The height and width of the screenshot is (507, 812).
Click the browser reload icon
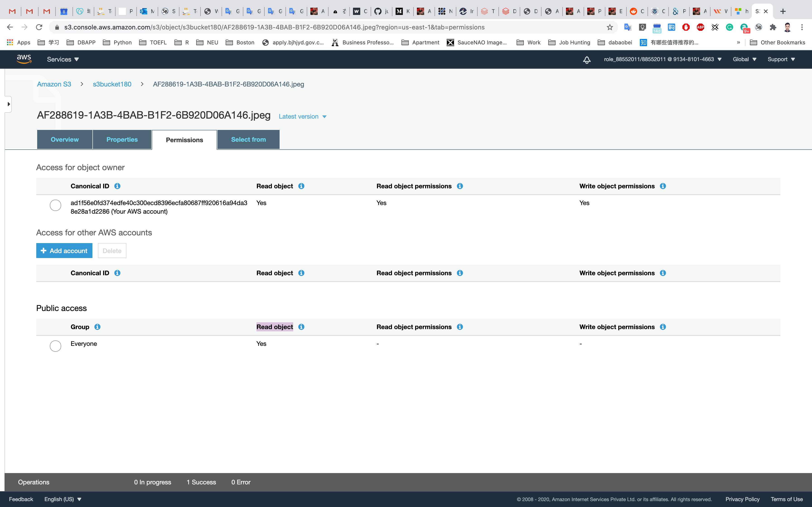click(x=39, y=27)
